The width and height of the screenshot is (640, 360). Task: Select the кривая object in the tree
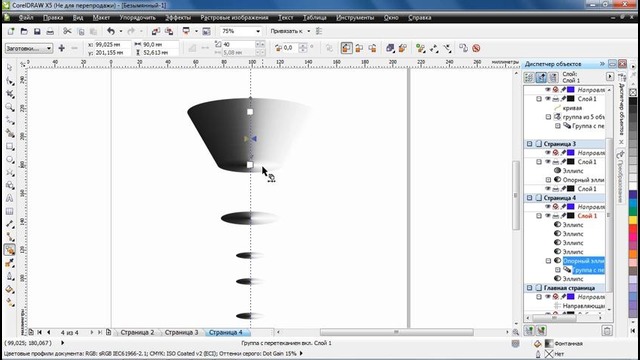point(572,108)
